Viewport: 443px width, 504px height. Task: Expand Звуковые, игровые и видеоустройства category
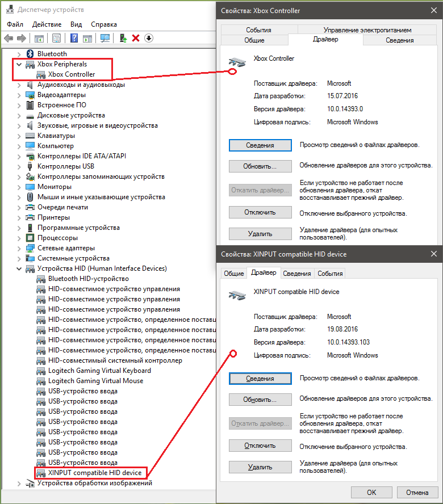point(19,125)
